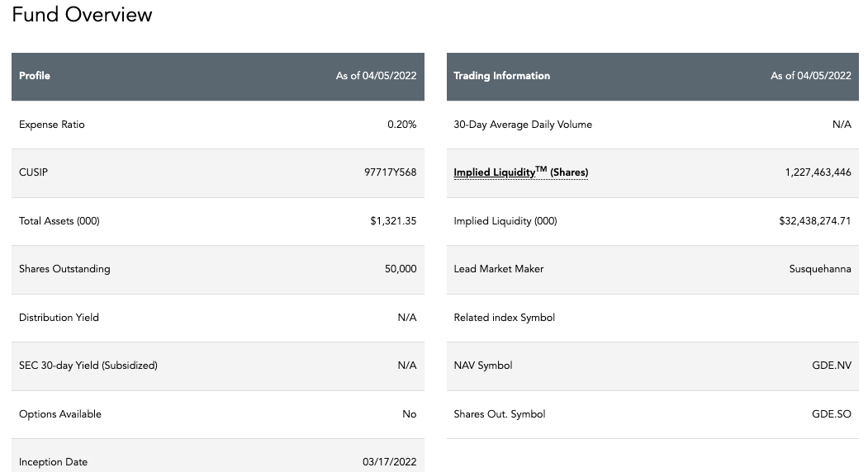This screenshot has width=868, height=472.
Task: Open the Implied Liquidity (Shares) link
Action: [520, 172]
